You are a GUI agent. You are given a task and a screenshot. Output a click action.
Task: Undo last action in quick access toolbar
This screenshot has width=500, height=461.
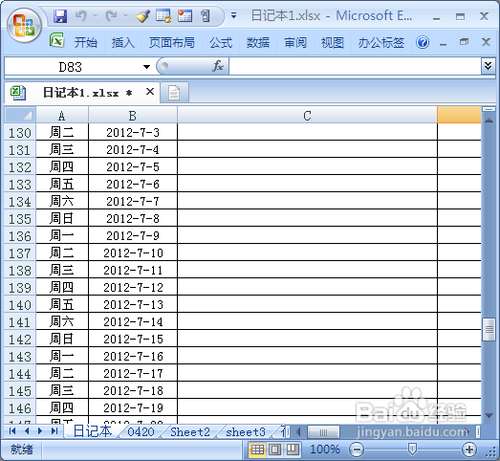81,16
